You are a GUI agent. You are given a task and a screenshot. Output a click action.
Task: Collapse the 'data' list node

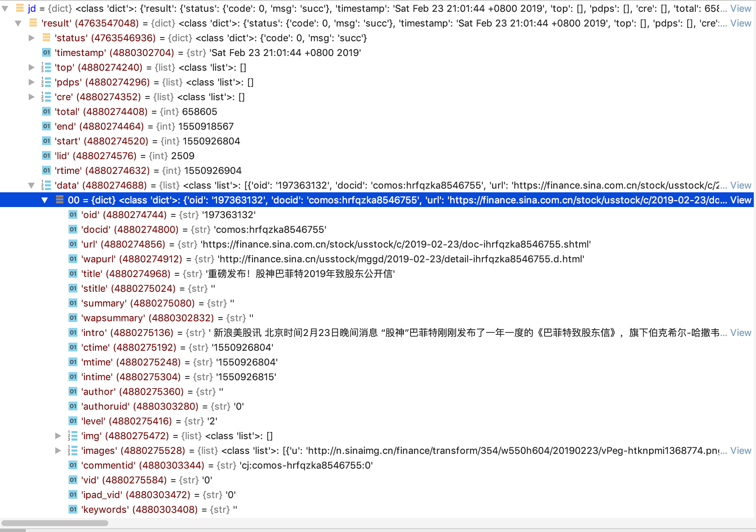(32, 185)
